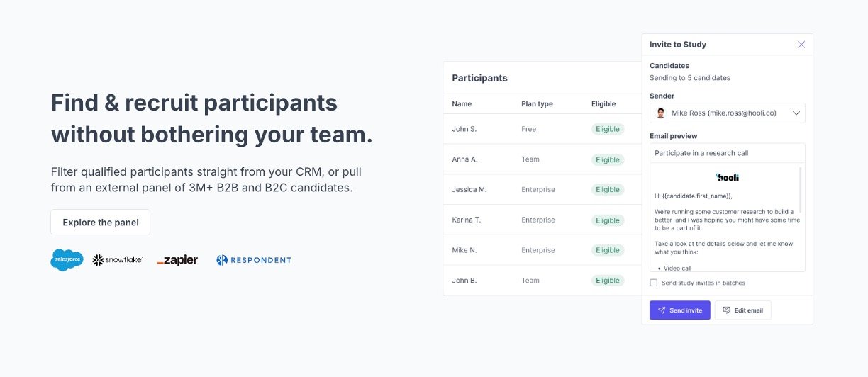Click the email preview scrollbar
Image resolution: width=868 pixels, height=377 pixels.
coord(801,190)
